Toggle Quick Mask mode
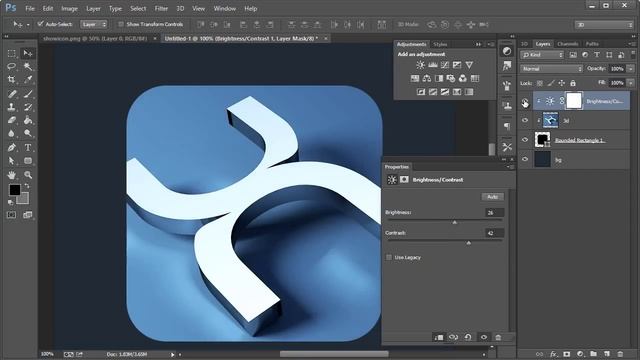The width and height of the screenshot is (640, 360). coord(11,215)
